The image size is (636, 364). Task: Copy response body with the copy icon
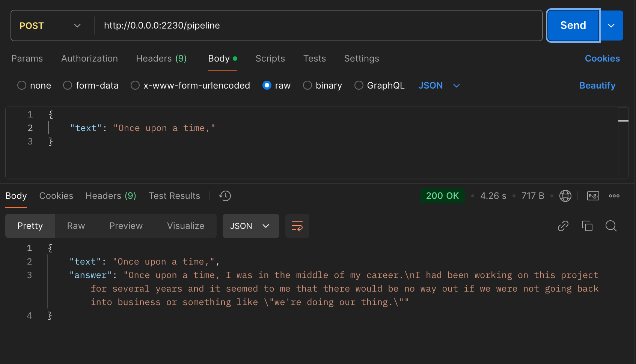click(x=587, y=226)
